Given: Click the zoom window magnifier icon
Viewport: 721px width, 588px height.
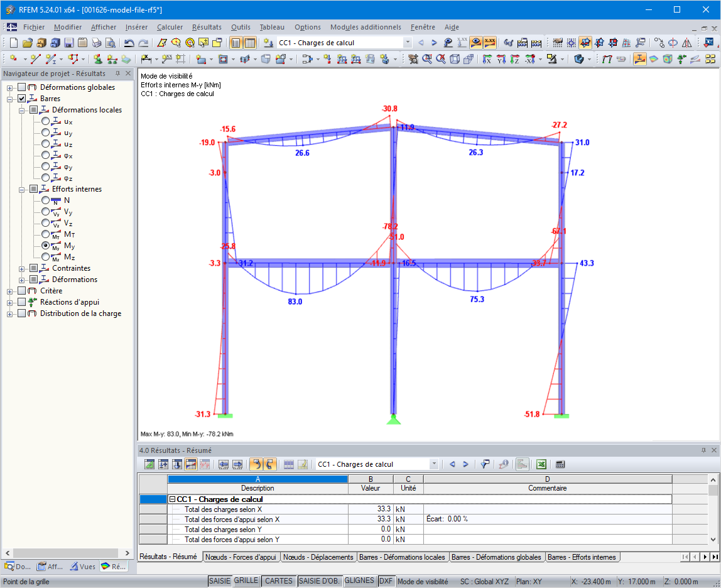Looking at the screenshot, I should (x=426, y=59).
